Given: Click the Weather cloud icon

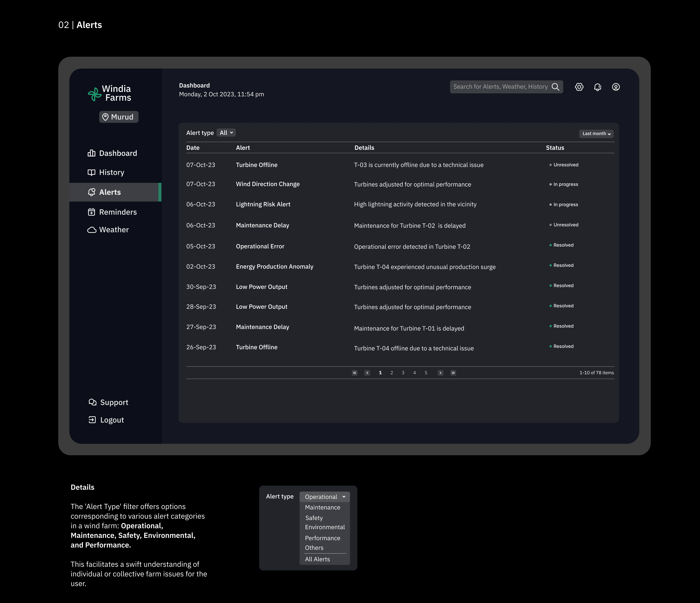Looking at the screenshot, I should [92, 230].
